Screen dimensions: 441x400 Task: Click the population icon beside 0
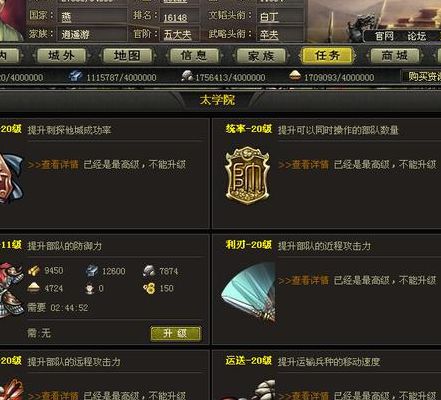pos(90,288)
